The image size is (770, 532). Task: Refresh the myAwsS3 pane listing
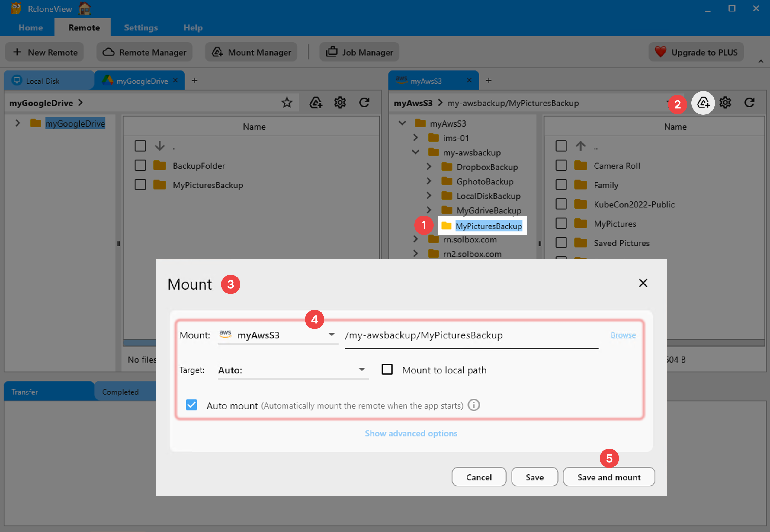[749, 103]
